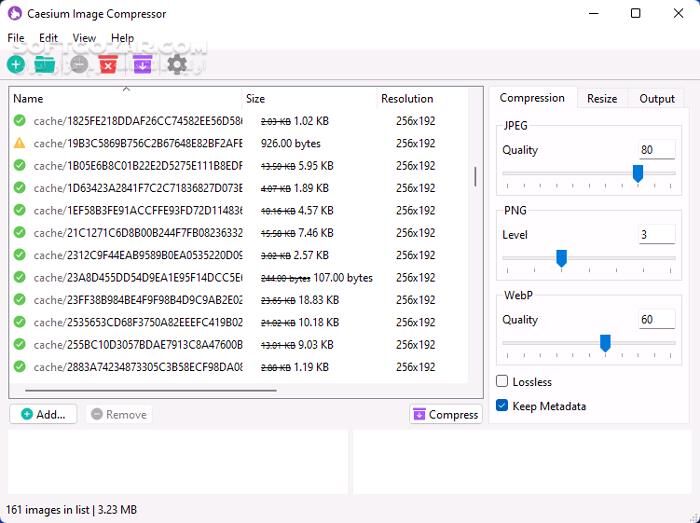Enable the Lossless checkbox
Screen dimensions: 700x523
[x=502, y=381]
